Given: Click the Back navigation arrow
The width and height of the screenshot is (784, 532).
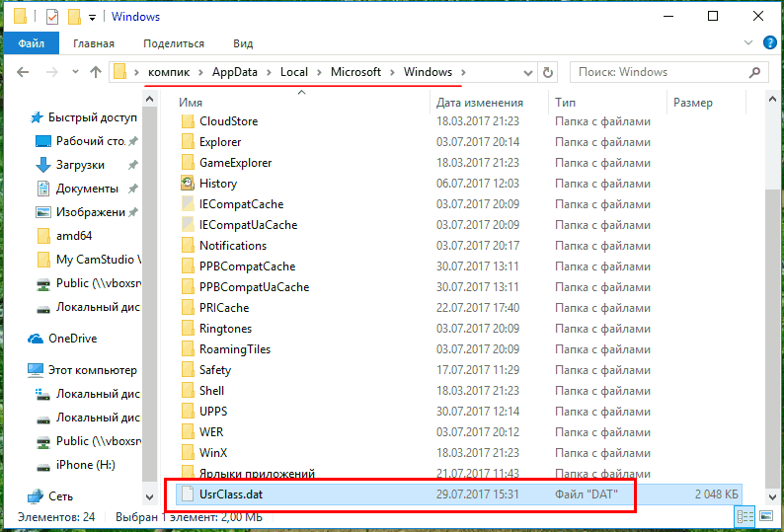Looking at the screenshot, I should [x=23, y=72].
